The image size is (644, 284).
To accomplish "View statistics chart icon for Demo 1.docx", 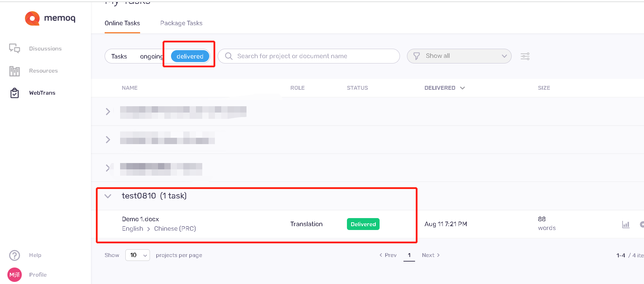I will tap(626, 224).
